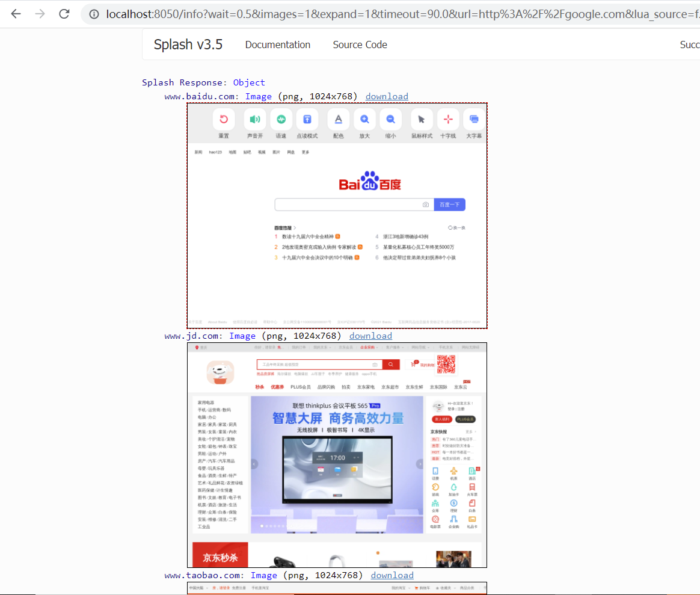
Task: Reload the page with the refresh icon
Action: 64,14
